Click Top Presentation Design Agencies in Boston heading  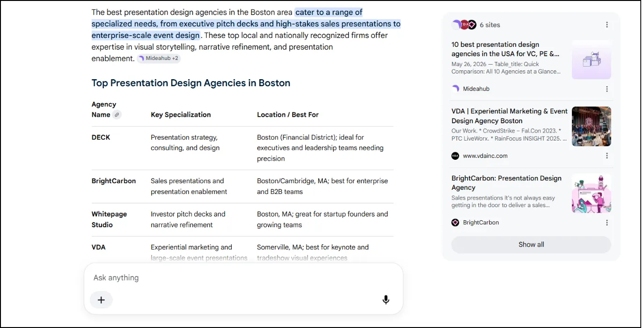point(191,83)
